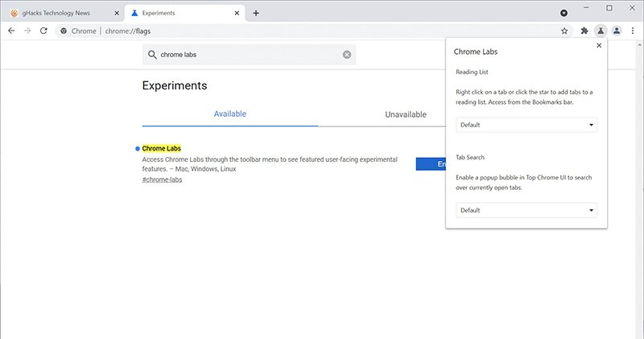Open the Extensions puzzle icon
Image resolution: width=644 pixels, height=339 pixels.
pos(584,31)
